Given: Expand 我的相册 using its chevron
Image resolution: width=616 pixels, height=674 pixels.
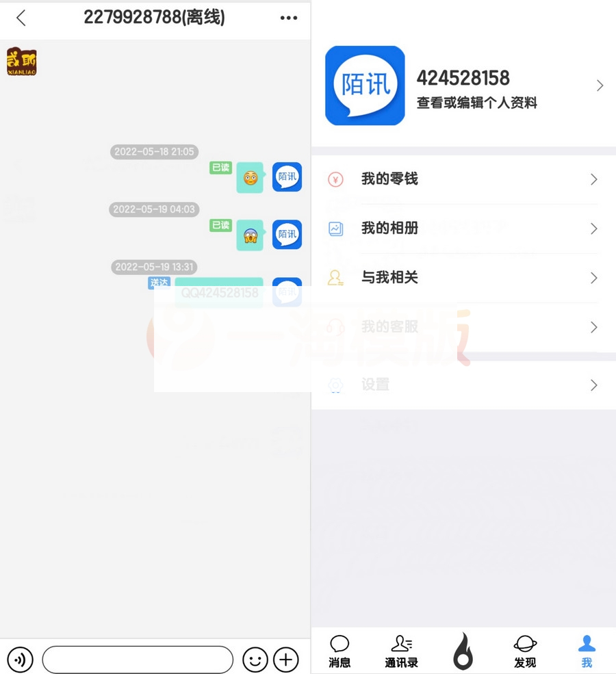Looking at the screenshot, I should click(594, 229).
